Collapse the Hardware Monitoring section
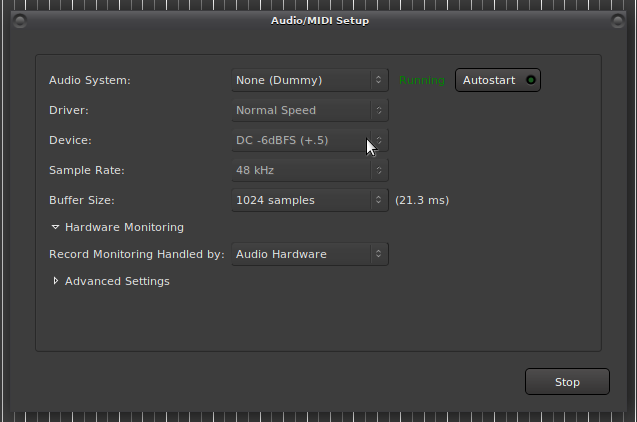637x422 pixels. [x=57, y=227]
